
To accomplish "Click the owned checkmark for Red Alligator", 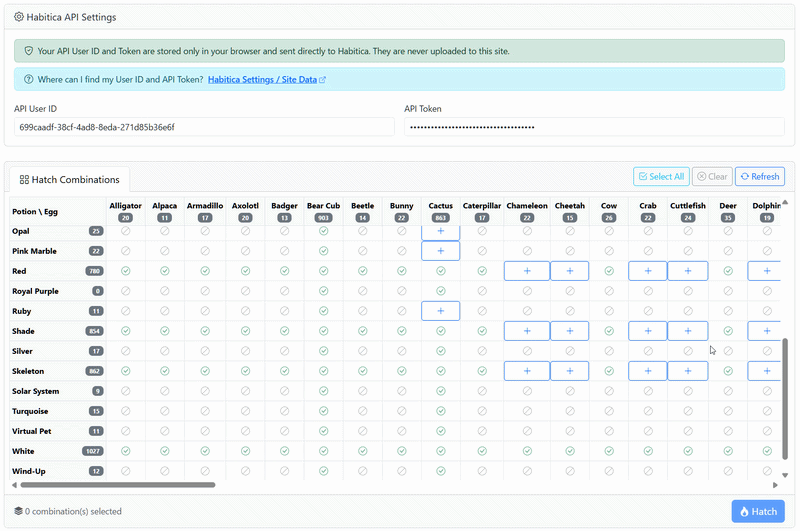I will (126, 271).
